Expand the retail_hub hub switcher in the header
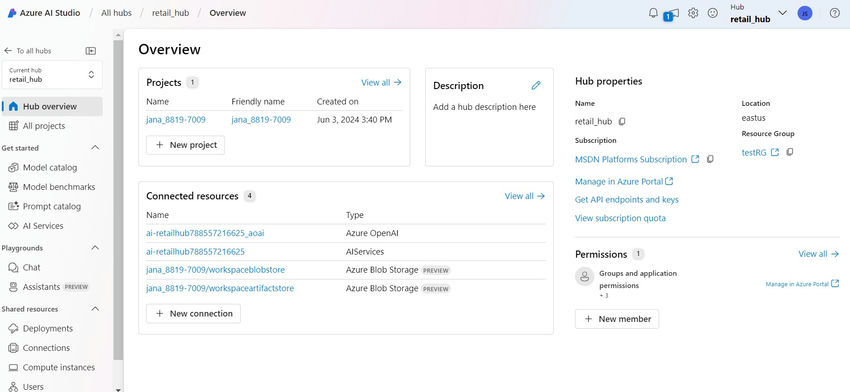Viewport: 850px width, 392px height. [782, 13]
